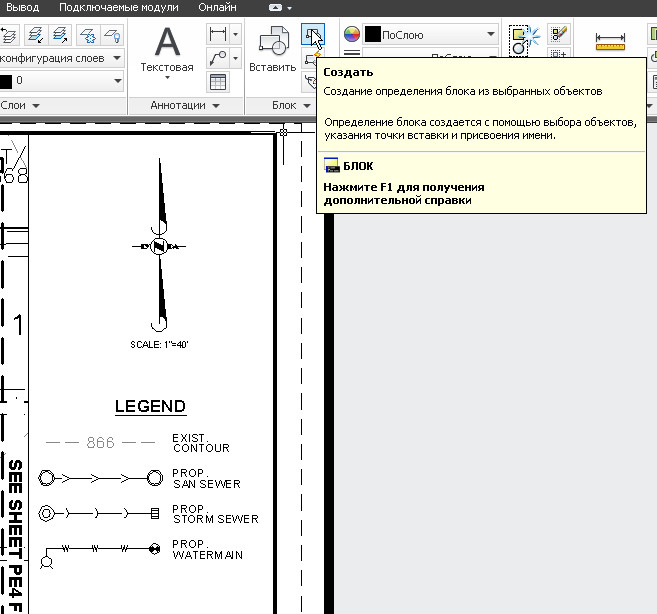This screenshot has width=657, height=614.
Task: Open the Вывод ribbon tab
Action: tap(22, 8)
